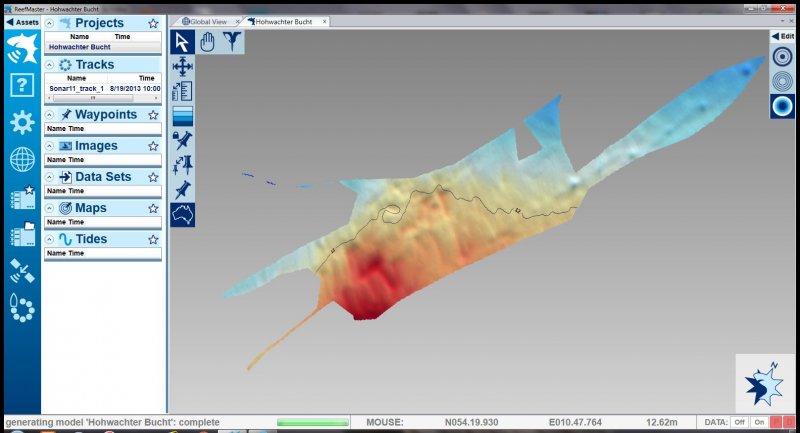Click the star beside Maps header
Screen dimensions: 800x433
pyautogui.click(x=153, y=208)
